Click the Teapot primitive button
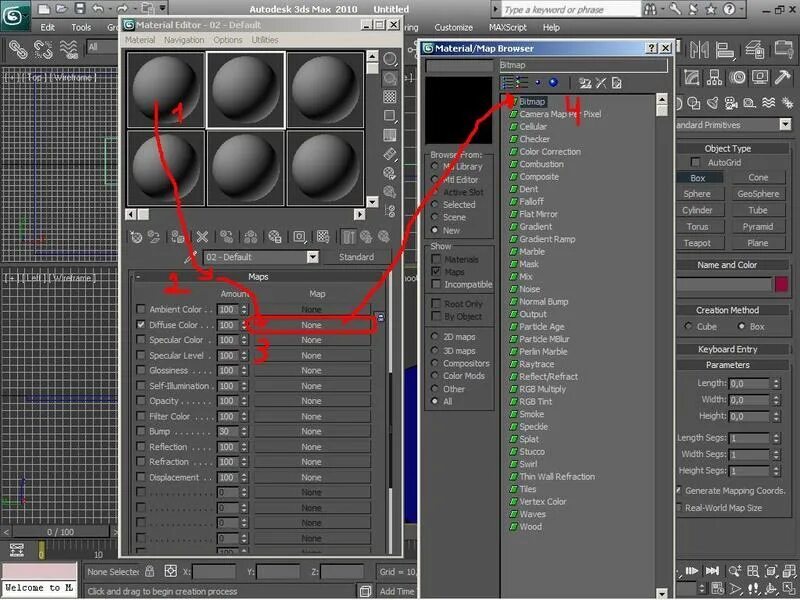The width and height of the screenshot is (800, 600). (697, 243)
